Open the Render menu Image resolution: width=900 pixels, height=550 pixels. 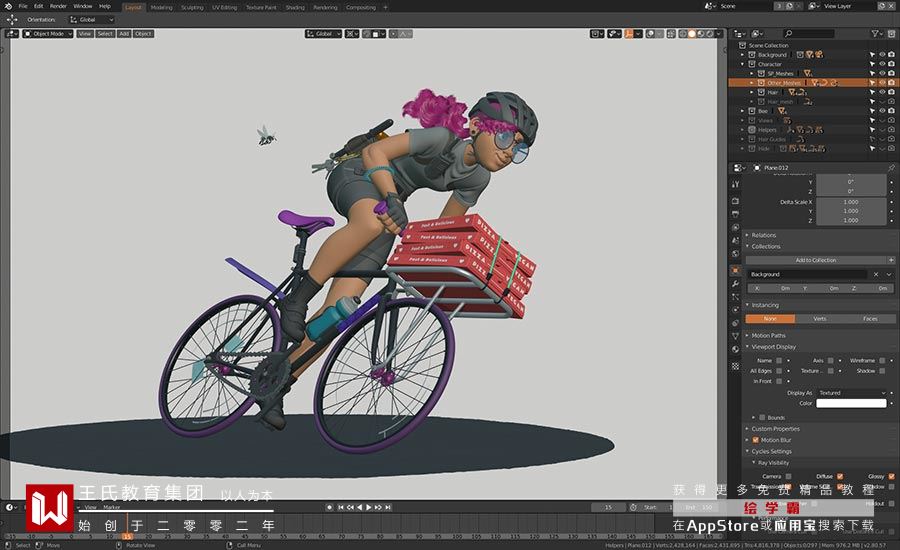click(58, 6)
